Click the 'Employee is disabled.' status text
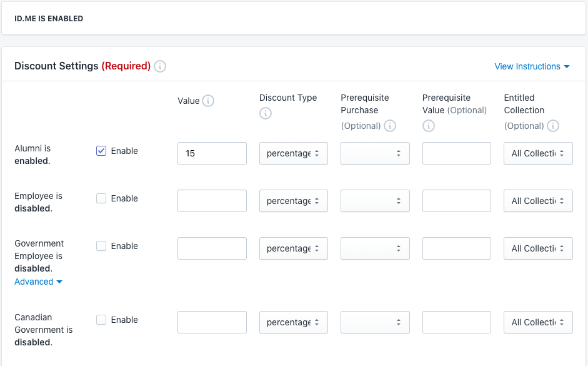Viewport: 588px width, 366px height. [x=38, y=202]
